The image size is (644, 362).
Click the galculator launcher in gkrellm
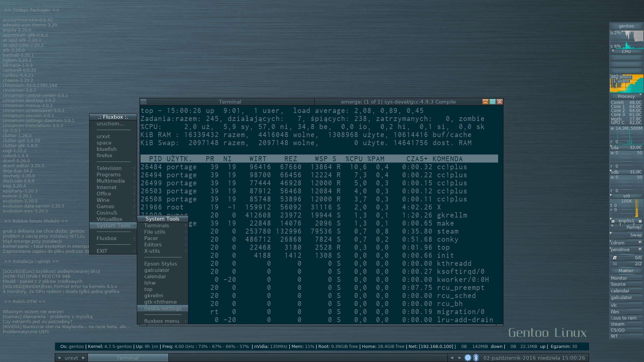coord(626,298)
